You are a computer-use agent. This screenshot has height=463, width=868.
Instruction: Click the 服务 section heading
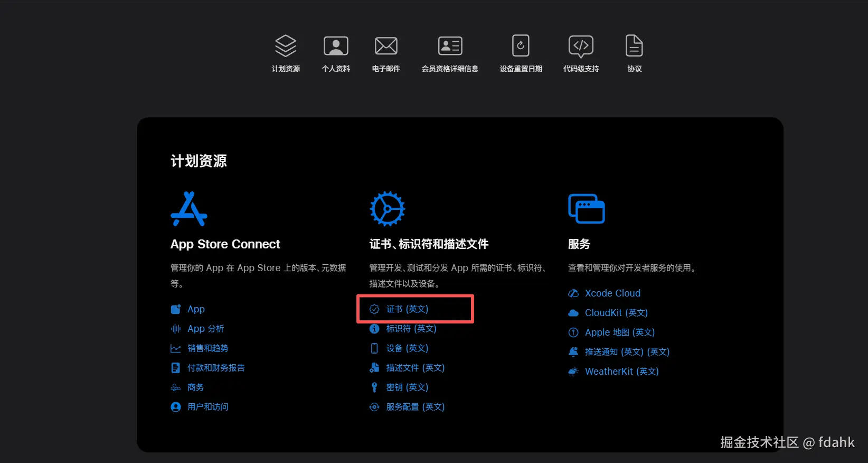point(579,244)
